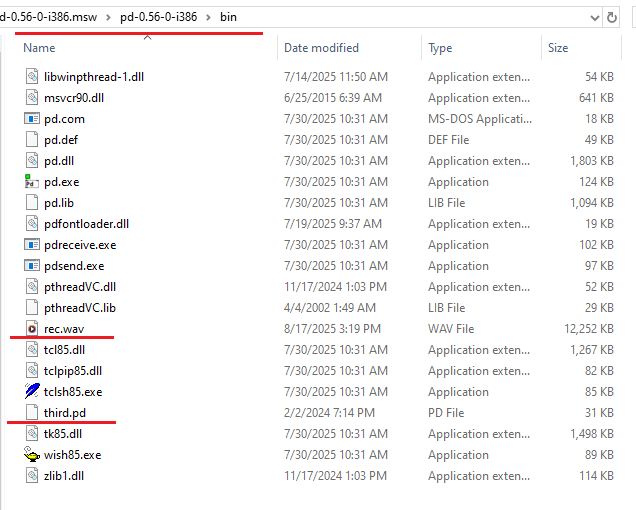Click the third.pd file icon
The image size is (636, 510).
pos(32,413)
